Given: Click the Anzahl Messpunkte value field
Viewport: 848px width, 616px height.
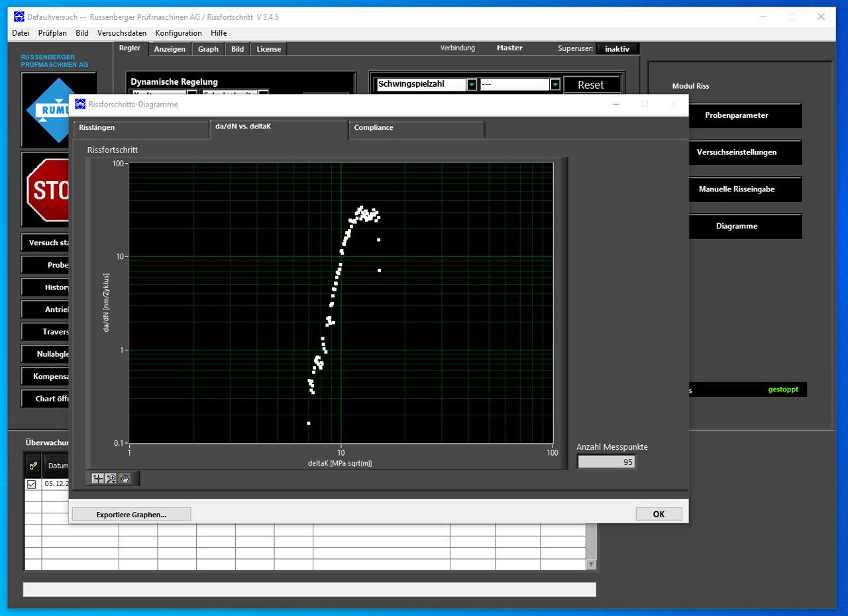Looking at the screenshot, I should (606, 462).
